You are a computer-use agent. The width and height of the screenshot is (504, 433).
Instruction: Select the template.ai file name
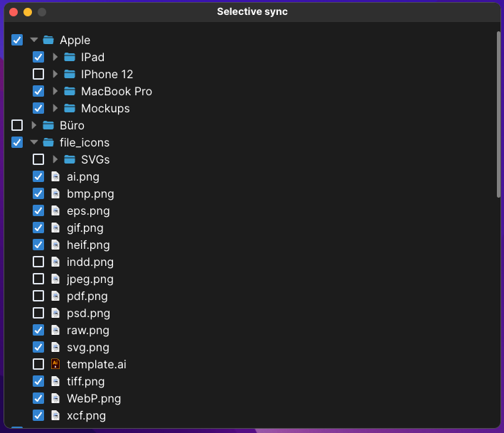97,364
